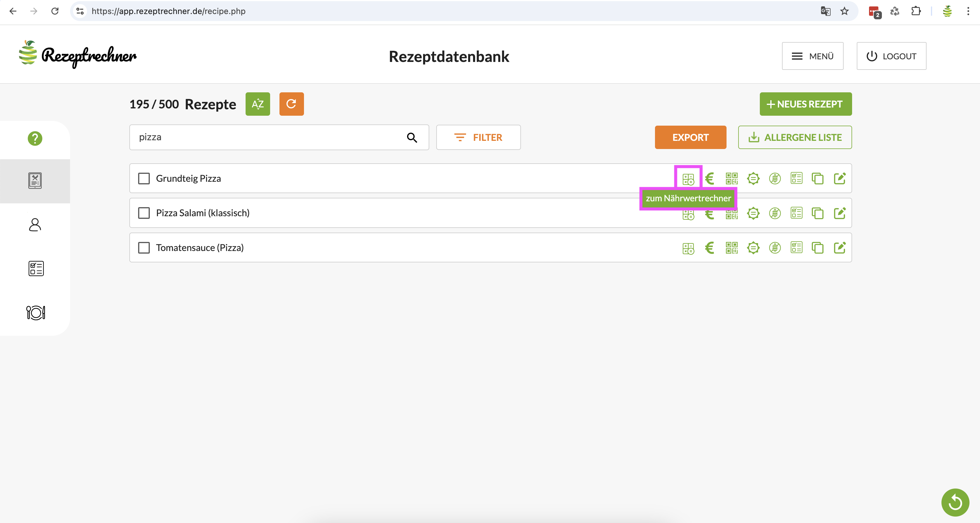Select the recipe book icon in sidebar
The height and width of the screenshot is (523, 980).
click(x=35, y=181)
